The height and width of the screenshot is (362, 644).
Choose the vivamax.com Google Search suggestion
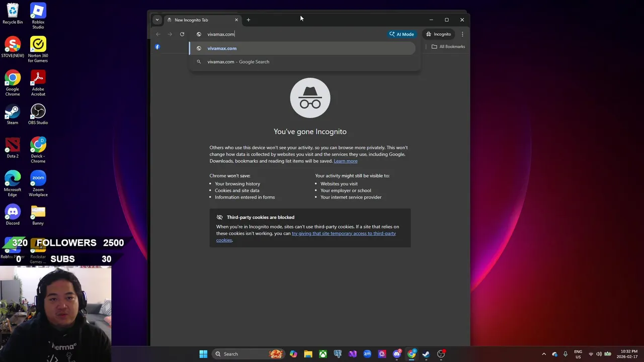302,62
